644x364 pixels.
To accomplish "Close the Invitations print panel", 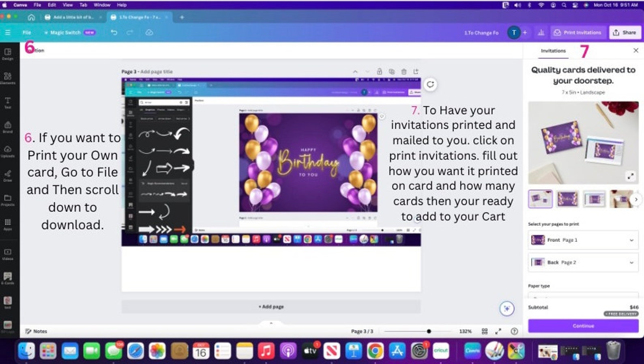I will pos(636,50).
